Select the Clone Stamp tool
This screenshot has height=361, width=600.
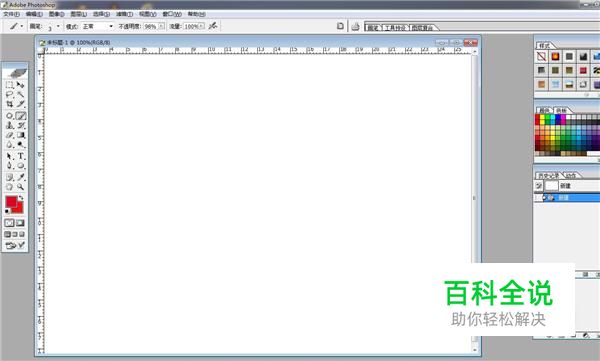point(10,125)
